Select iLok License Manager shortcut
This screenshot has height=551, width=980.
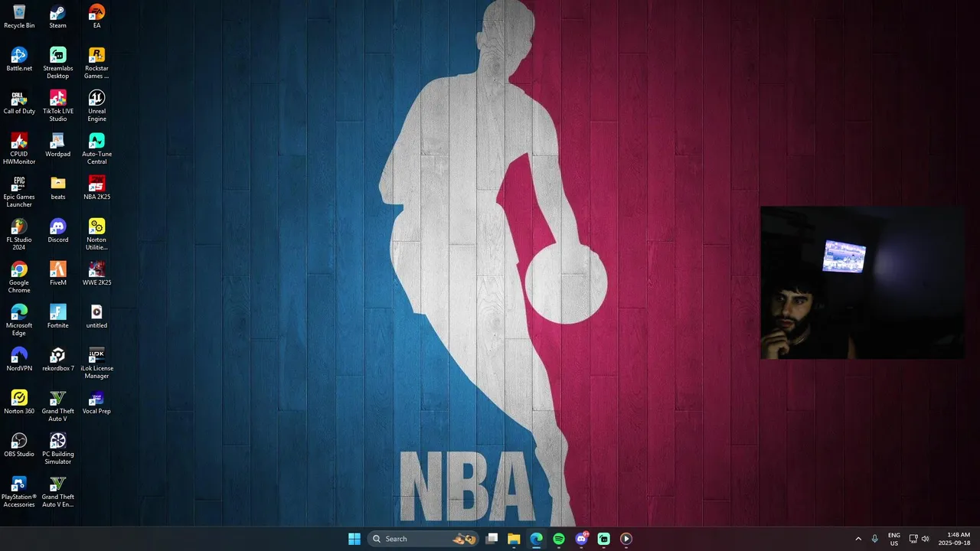[x=96, y=363]
